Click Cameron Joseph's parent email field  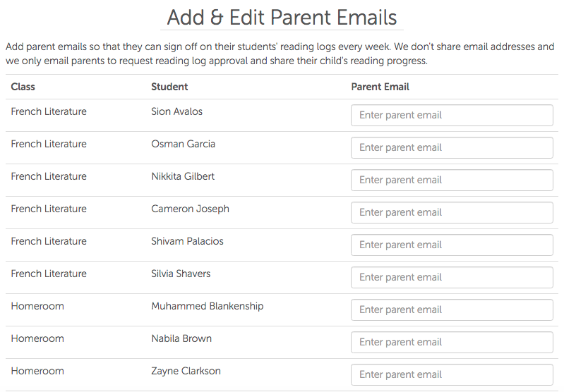[x=452, y=212]
